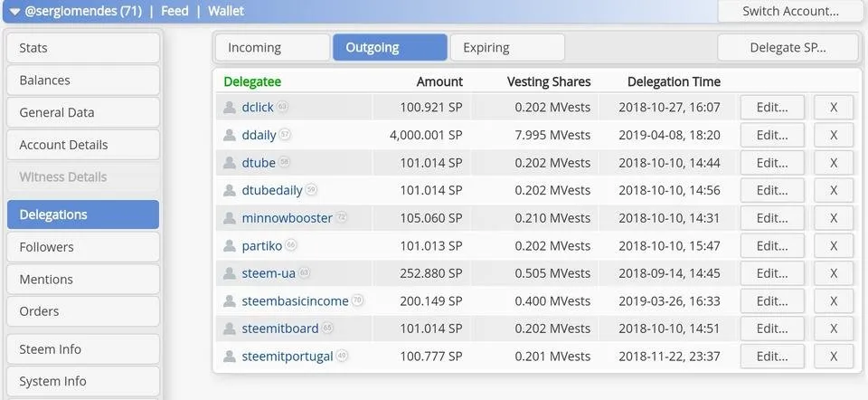Image resolution: width=868 pixels, height=400 pixels.
Task: Edit the partiko delegation
Action: click(x=772, y=246)
